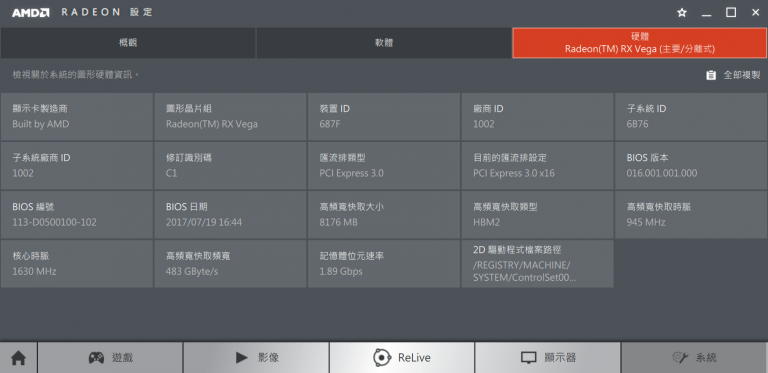Click the clipboard copy-all icon
This screenshot has height=373, width=768.
pyautogui.click(x=711, y=75)
